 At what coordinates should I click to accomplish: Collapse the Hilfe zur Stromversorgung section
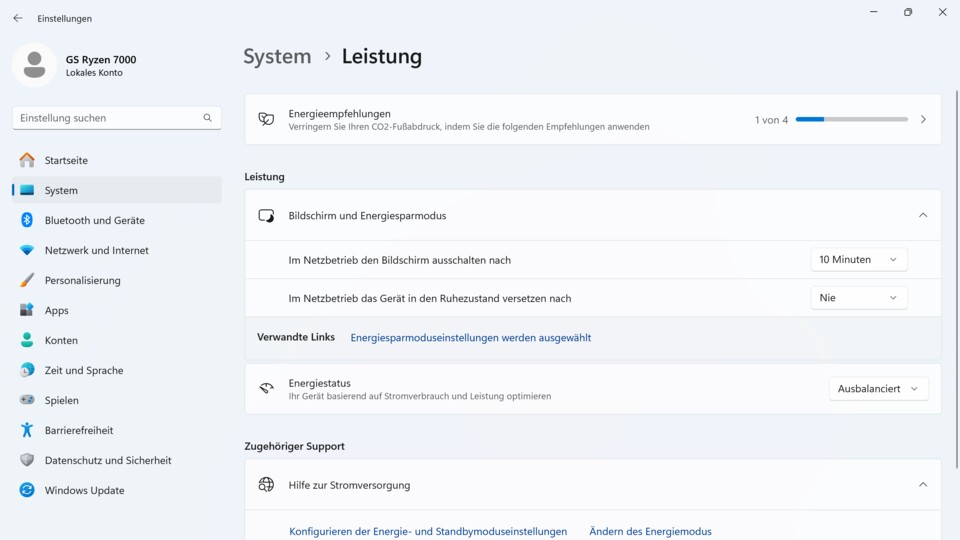coord(923,485)
